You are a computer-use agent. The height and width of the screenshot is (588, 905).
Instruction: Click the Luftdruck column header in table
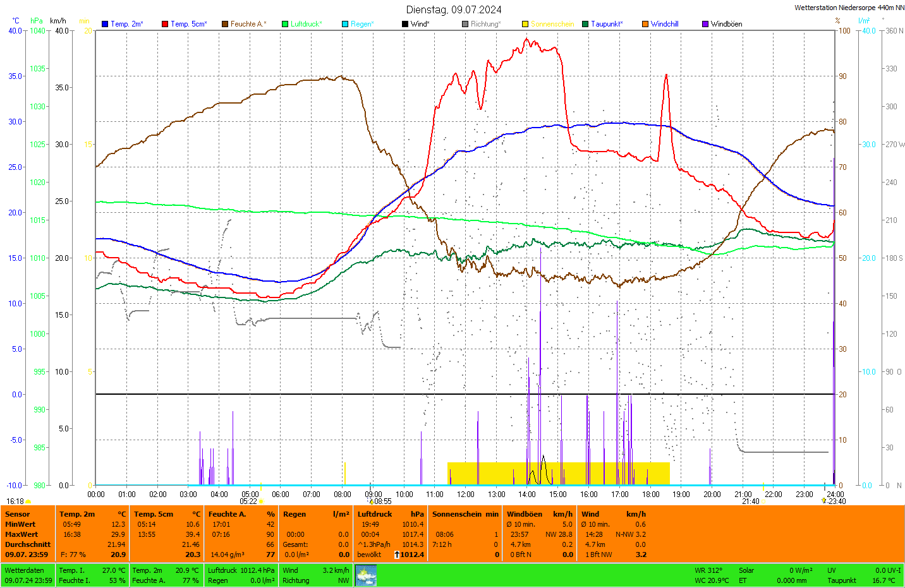click(x=375, y=514)
